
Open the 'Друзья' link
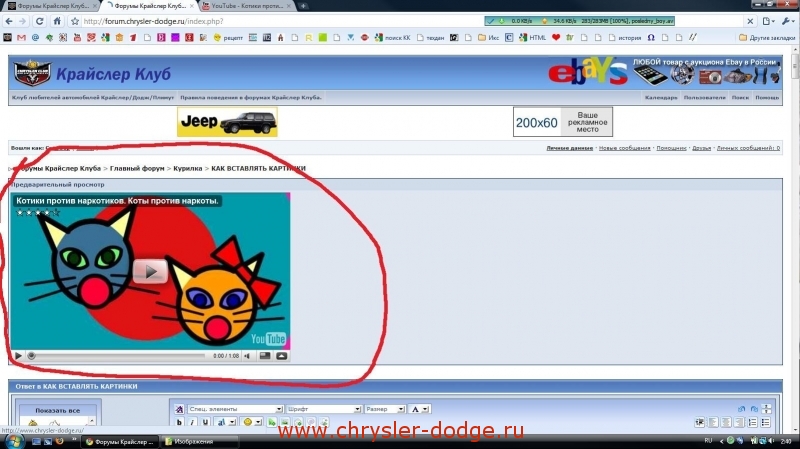702,148
